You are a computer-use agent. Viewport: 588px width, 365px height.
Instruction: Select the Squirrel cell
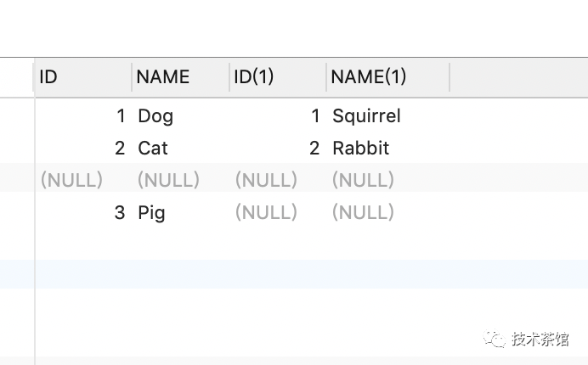click(x=366, y=116)
